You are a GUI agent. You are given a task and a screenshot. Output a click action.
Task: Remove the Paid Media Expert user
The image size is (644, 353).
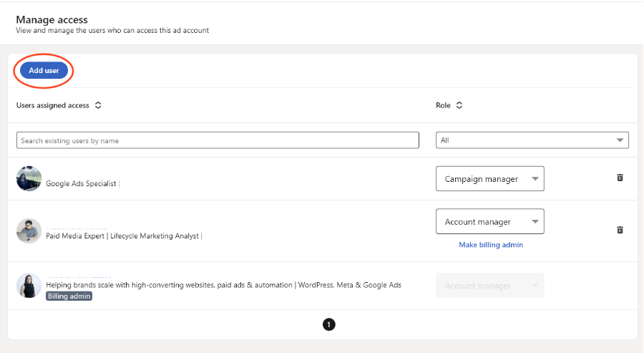click(x=620, y=230)
